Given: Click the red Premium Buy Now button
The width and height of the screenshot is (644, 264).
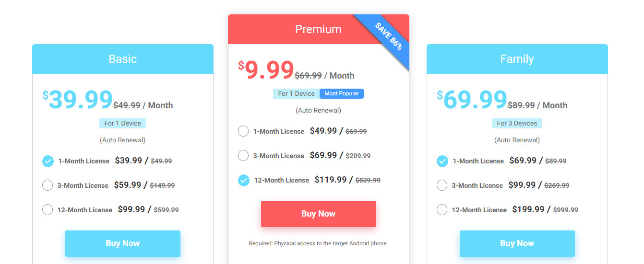Looking at the screenshot, I should click(x=319, y=214).
